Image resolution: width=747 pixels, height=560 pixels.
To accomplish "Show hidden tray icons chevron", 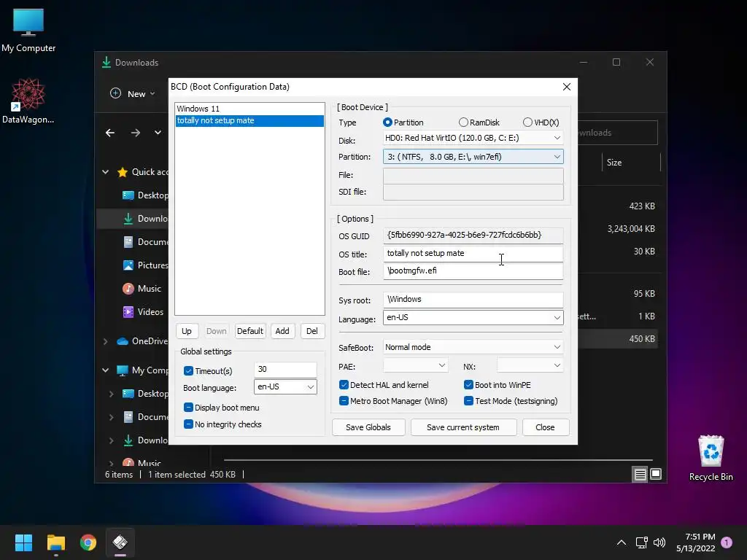I will pyautogui.click(x=622, y=542).
